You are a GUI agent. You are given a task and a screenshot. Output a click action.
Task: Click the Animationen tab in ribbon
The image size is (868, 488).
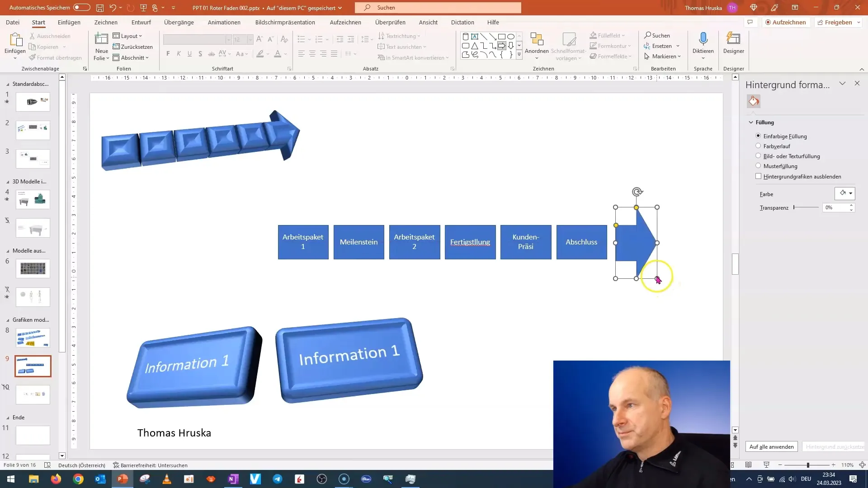pos(225,22)
